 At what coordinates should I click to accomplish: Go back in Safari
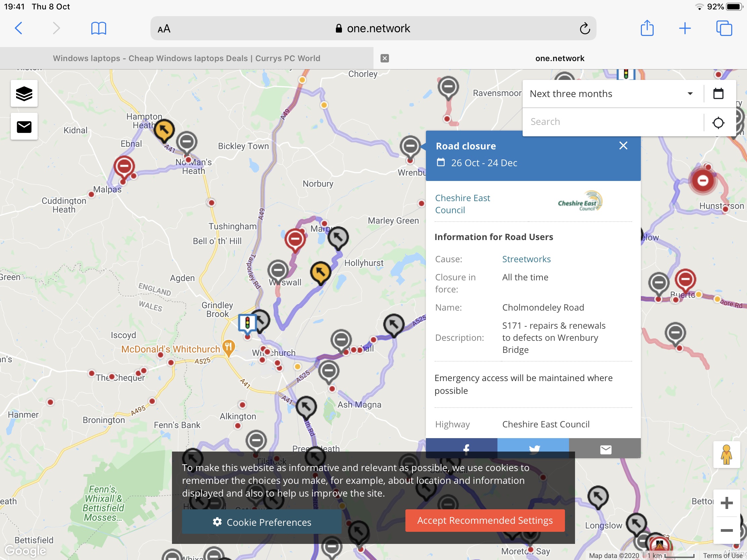[x=19, y=28]
